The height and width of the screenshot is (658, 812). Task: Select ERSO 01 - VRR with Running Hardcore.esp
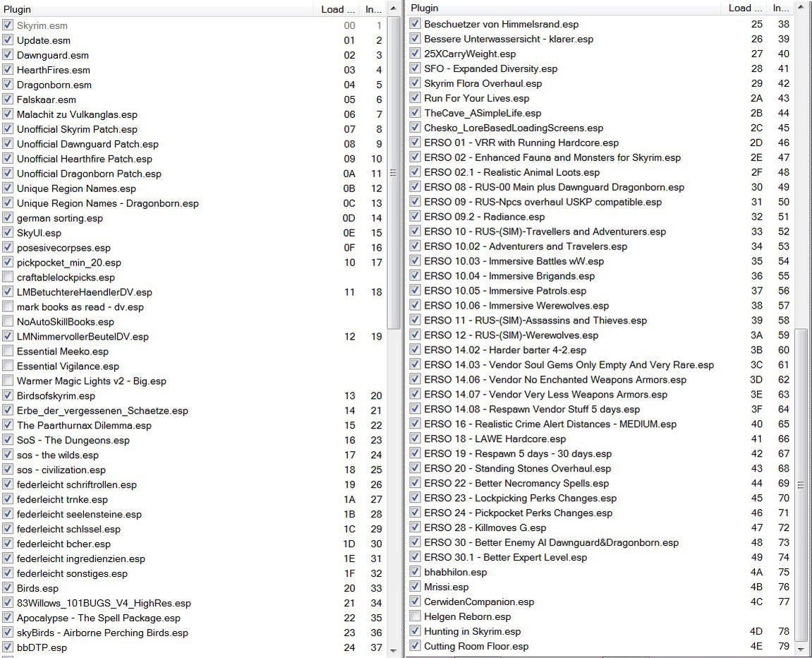point(521,143)
